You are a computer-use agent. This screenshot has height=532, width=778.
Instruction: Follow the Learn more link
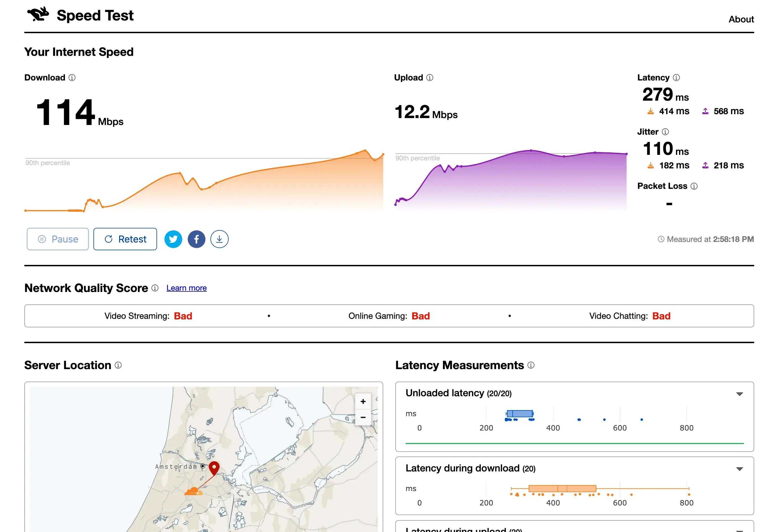[186, 288]
